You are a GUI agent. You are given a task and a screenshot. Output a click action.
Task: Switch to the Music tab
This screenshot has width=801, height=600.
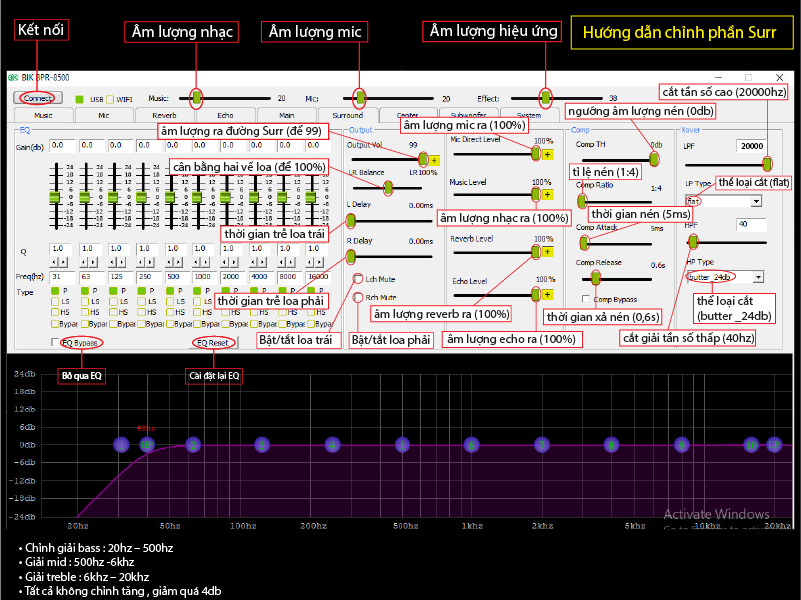pyautogui.click(x=43, y=115)
